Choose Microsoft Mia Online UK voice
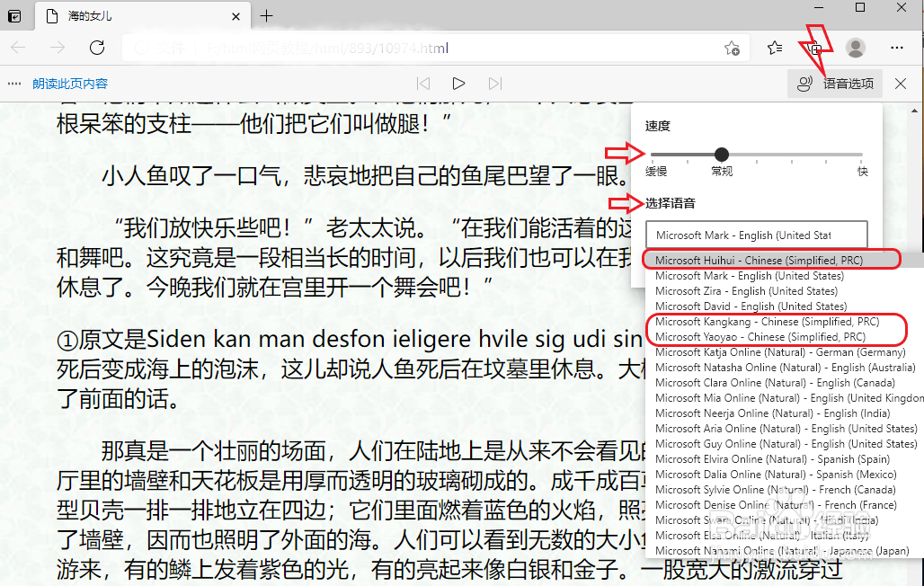 coord(783,398)
